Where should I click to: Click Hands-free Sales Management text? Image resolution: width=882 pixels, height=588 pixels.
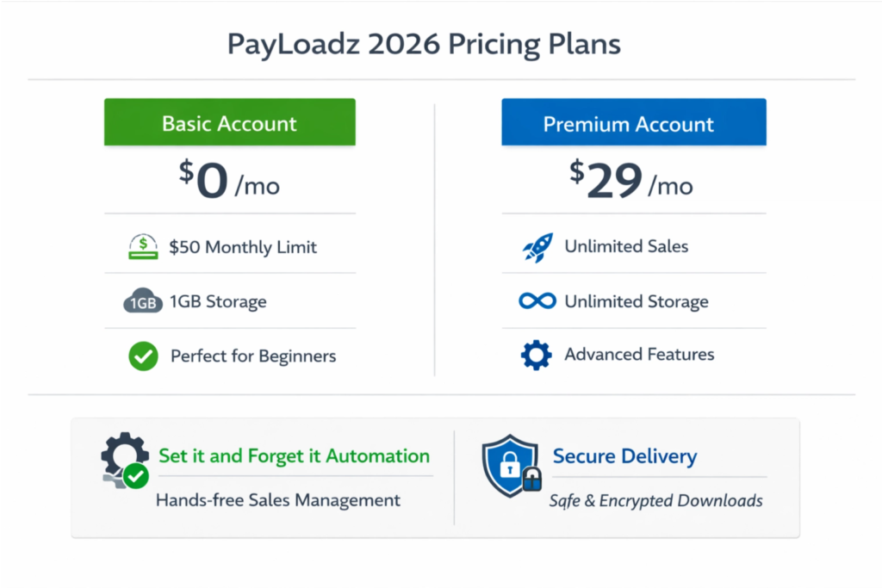pos(277,500)
